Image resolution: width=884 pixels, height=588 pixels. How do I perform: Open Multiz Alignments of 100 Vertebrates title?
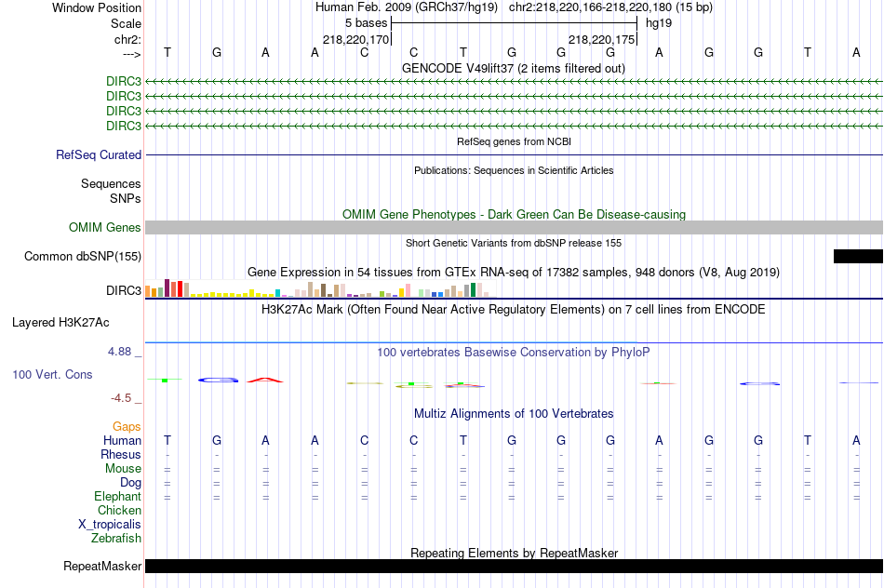click(x=514, y=414)
